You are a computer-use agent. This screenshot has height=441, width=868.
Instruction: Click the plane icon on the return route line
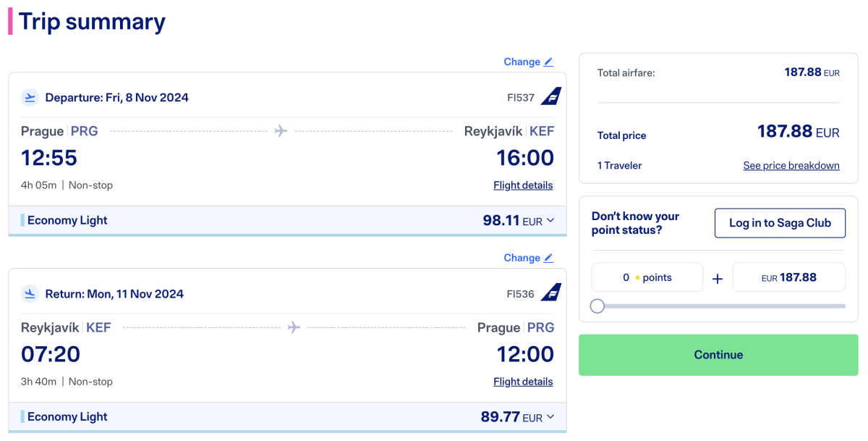coord(294,327)
